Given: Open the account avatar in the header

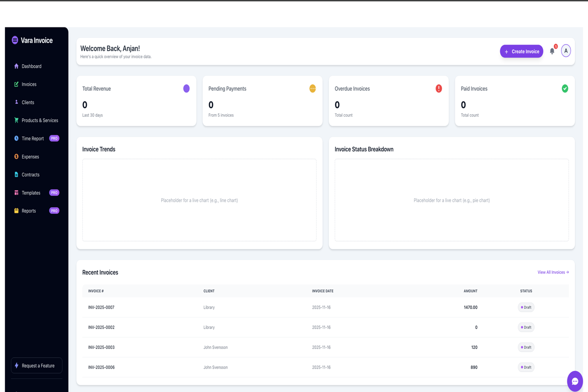Looking at the screenshot, I should tap(566, 50).
